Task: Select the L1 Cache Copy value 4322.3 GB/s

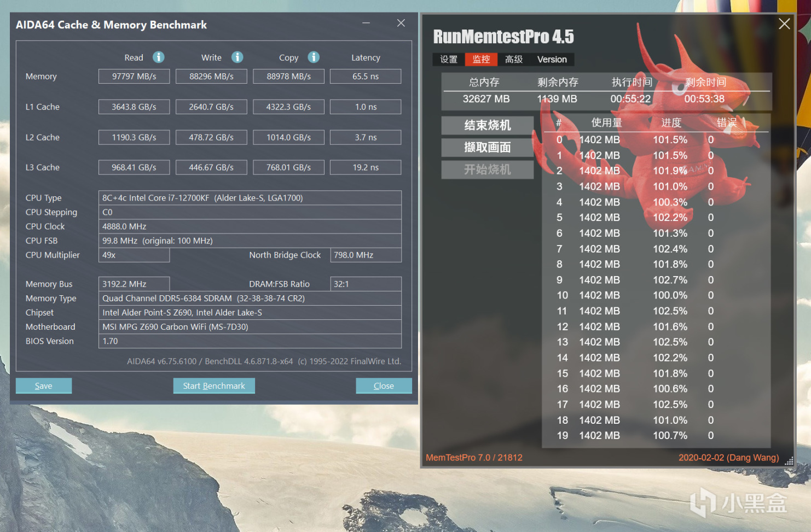Action: tap(288, 107)
